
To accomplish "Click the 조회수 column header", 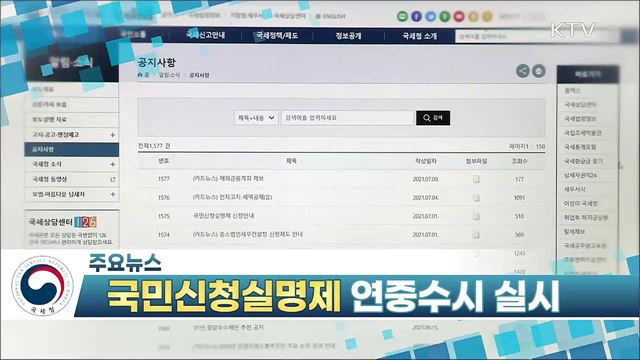I will tap(519, 161).
